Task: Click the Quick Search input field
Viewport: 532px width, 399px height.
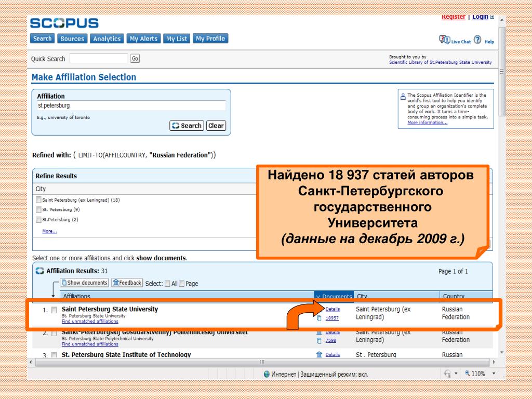Action: pos(99,58)
